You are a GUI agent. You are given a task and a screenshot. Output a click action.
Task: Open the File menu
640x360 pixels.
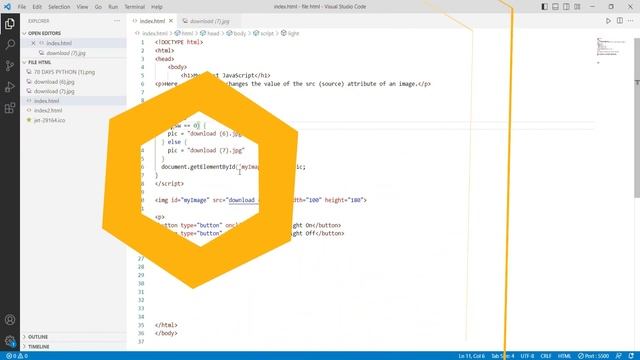pyautogui.click(x=22, y=7)
